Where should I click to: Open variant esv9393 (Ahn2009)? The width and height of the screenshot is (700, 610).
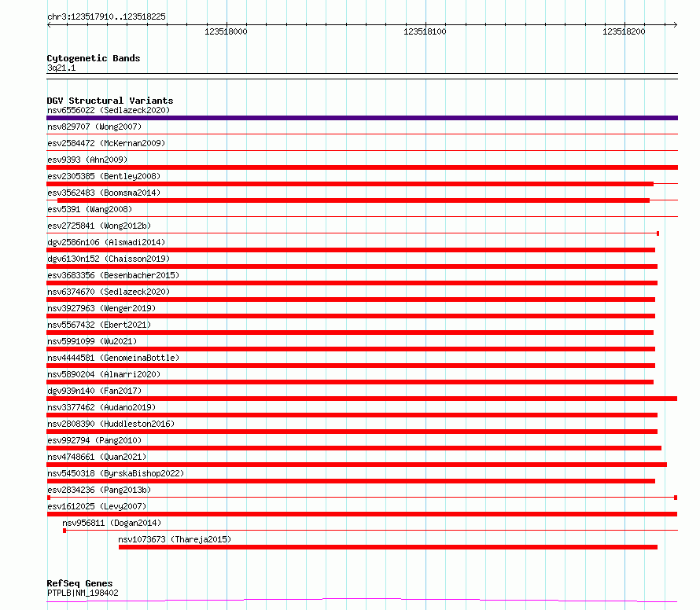coord(87,160)
